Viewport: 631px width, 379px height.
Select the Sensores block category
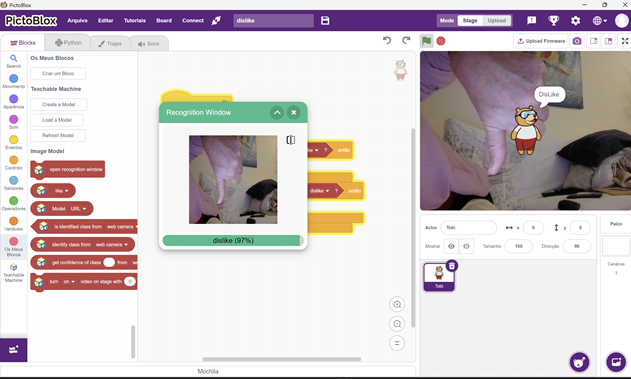14,183
